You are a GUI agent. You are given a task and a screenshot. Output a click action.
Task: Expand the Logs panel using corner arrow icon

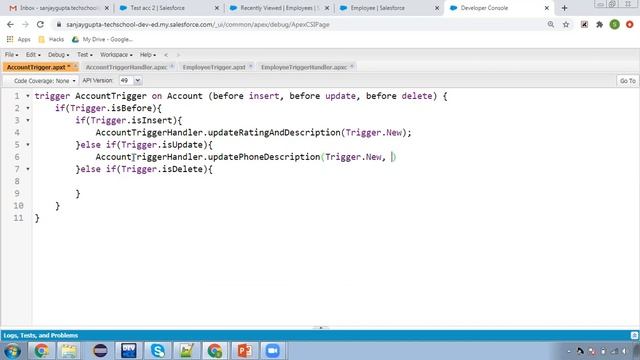(634, 336)
